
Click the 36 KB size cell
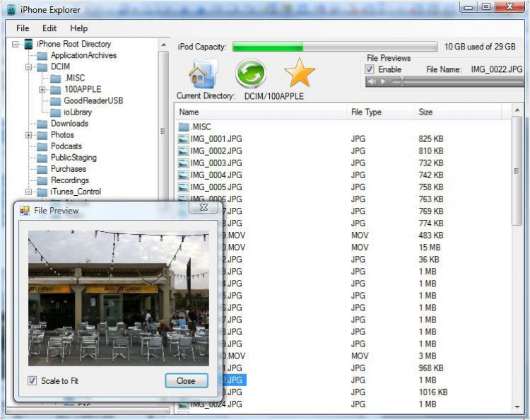point(429,259)
